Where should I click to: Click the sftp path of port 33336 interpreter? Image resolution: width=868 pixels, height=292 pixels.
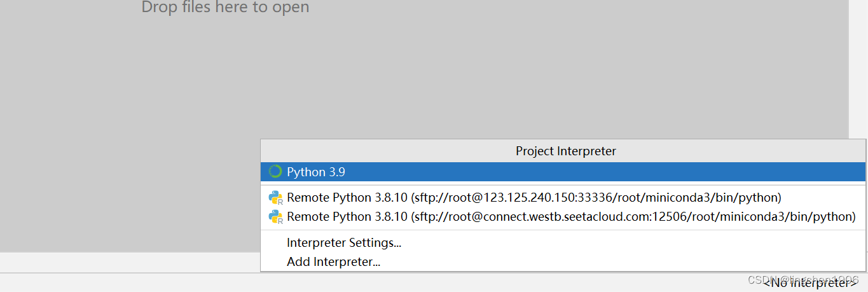click(x=596, y=197)
